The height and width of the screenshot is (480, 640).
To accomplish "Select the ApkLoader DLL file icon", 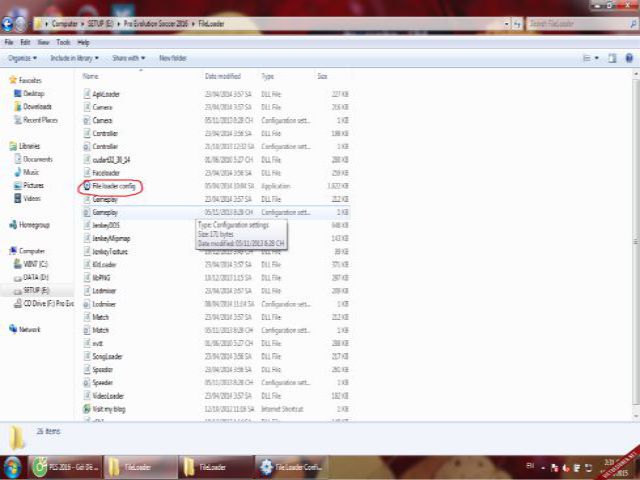I will 87,94.
